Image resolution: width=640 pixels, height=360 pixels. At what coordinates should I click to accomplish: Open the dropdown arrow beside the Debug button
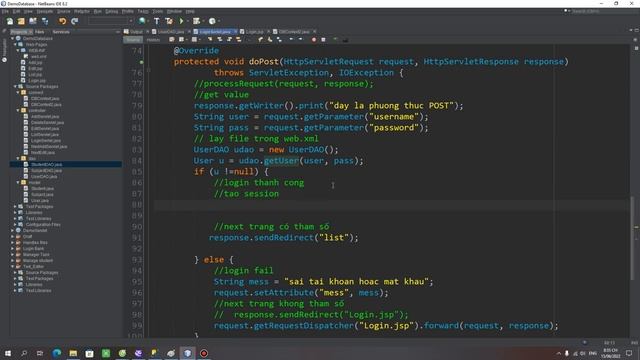[x=203, y=21]
